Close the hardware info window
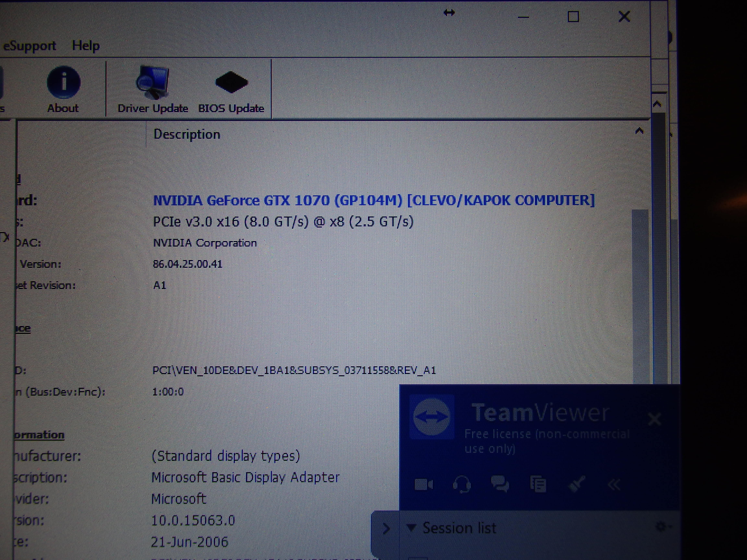Viewport: 747px width, 560px height. pos(624,16)
